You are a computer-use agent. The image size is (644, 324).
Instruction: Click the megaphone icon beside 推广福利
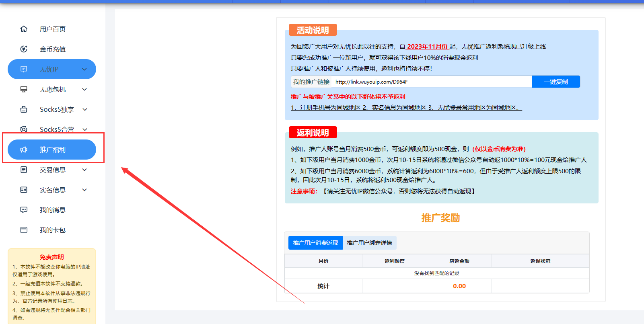coord(24,150)
